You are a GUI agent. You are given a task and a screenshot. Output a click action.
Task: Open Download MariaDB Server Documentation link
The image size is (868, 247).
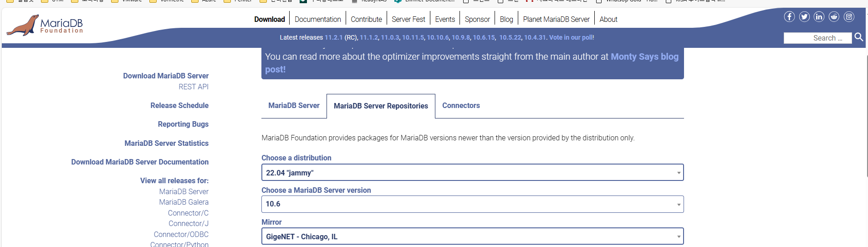tap(140, 162)
